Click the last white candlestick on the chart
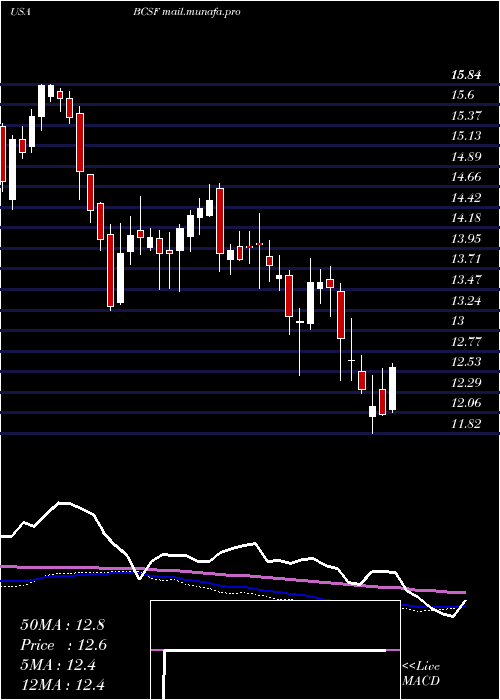The image size is (500, 700). coord(392,388)
